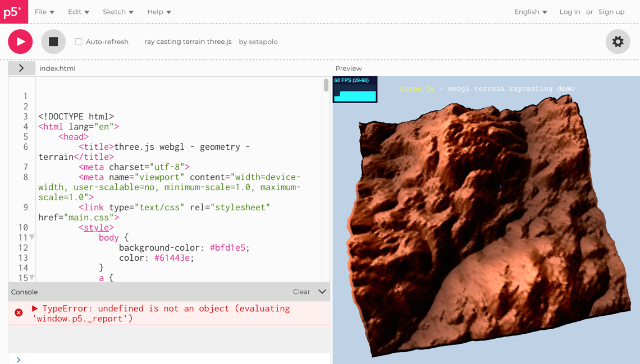This screenshot has width=640, height=364.
Task: Enable the Auto-refresh checkbox
Action: 79,42
